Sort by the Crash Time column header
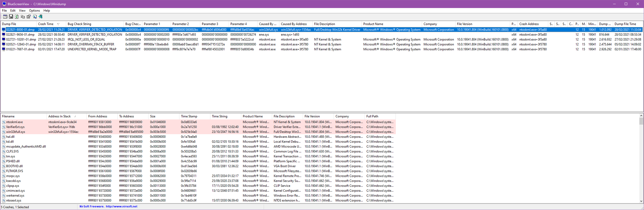This screenshot has height=210, width=644. click(x=51, y=24)
